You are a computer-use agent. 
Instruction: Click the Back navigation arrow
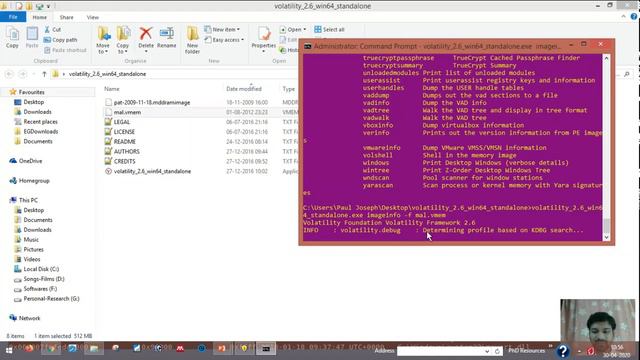point(9,74)
